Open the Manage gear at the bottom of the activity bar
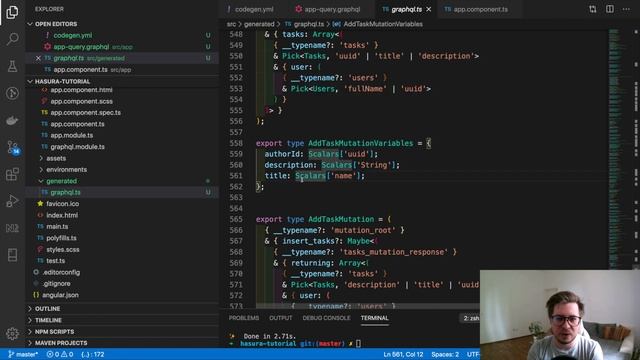The width and height of the screenshot is (640, 360). click(12, 333)
